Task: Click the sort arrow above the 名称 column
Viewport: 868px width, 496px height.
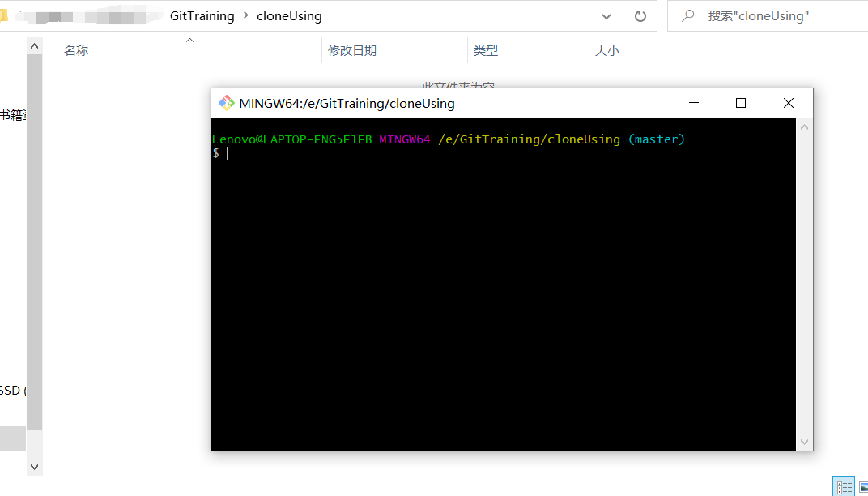Action: pyautogui.click(x=189, y=40)
